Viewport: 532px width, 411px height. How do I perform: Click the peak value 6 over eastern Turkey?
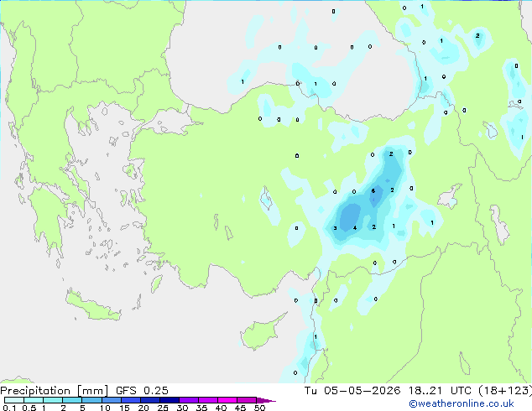[373, 191]
